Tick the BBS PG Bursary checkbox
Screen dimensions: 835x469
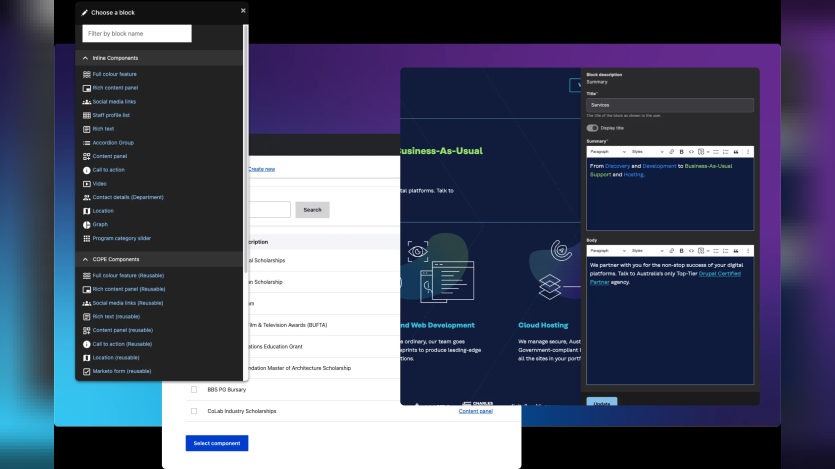point(194,390)
